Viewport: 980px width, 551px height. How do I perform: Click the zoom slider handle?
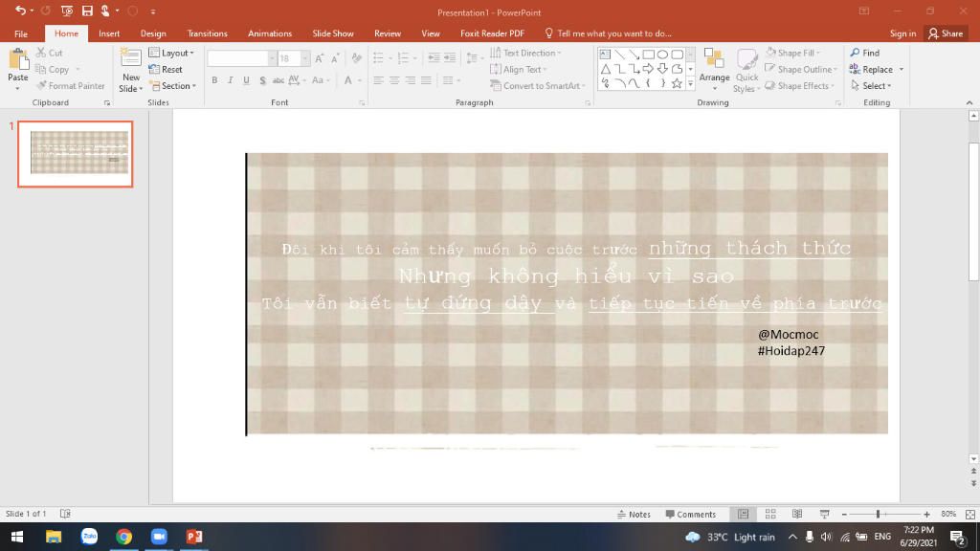(x=878, y=514)
